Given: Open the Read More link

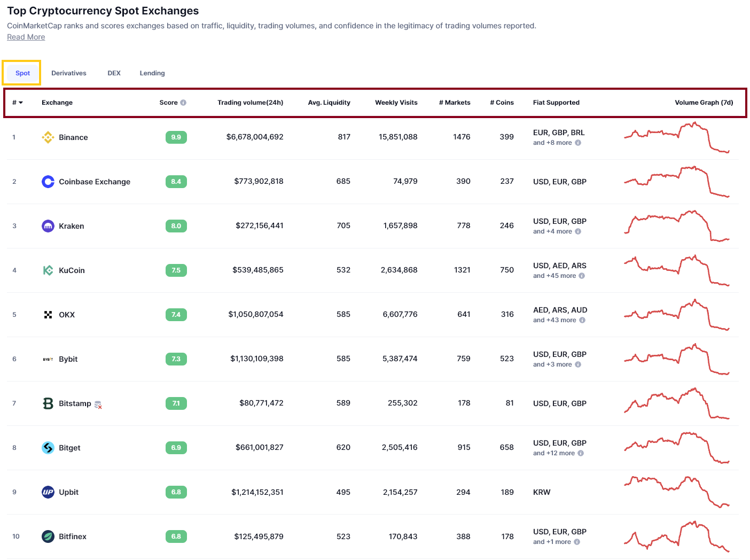Looking at the screenshot, I should (26, 37).
